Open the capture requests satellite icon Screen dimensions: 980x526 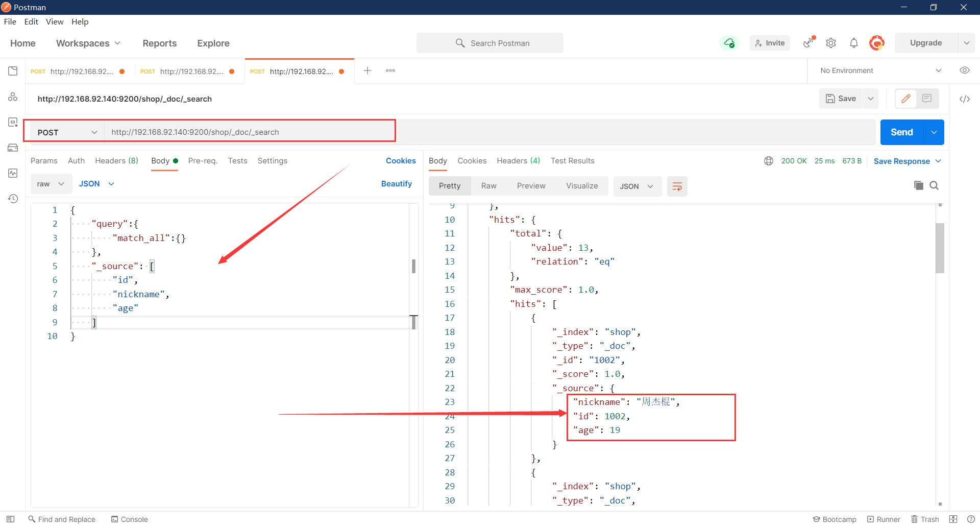808,42
